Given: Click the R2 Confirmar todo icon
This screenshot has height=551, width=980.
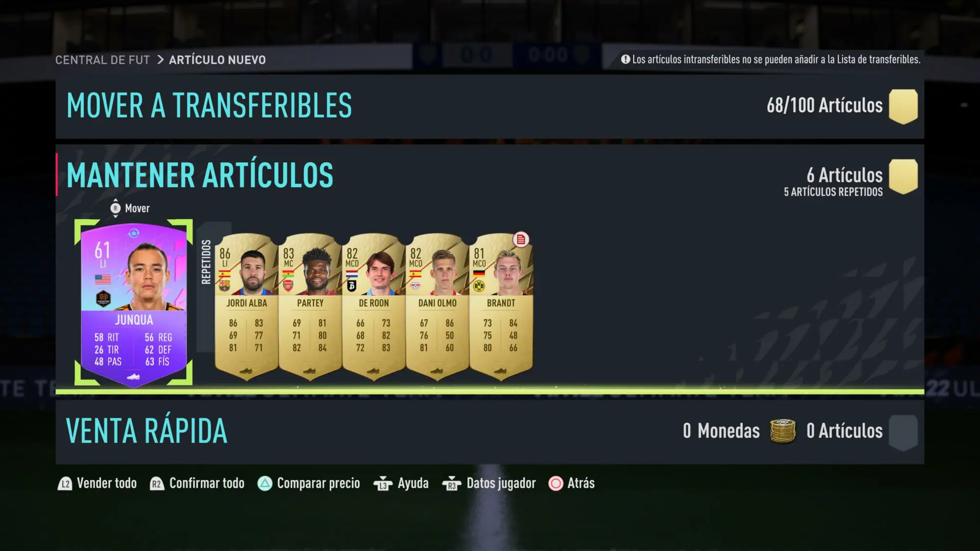Looking at the screenshot, I should (156, 484).
